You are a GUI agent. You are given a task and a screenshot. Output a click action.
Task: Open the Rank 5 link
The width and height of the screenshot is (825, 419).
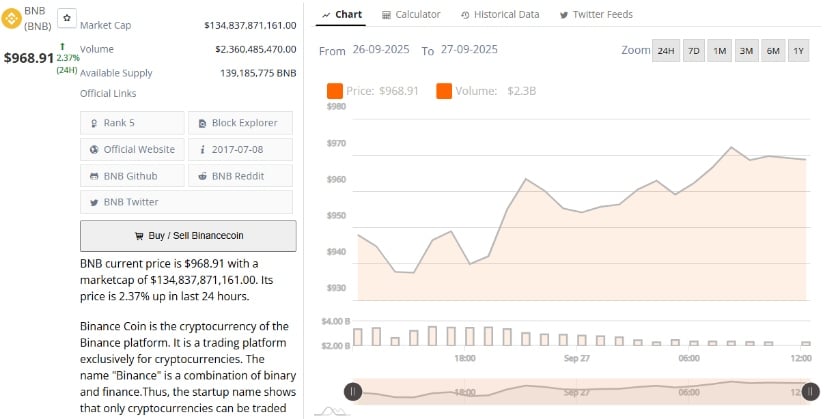coord(132,123)
